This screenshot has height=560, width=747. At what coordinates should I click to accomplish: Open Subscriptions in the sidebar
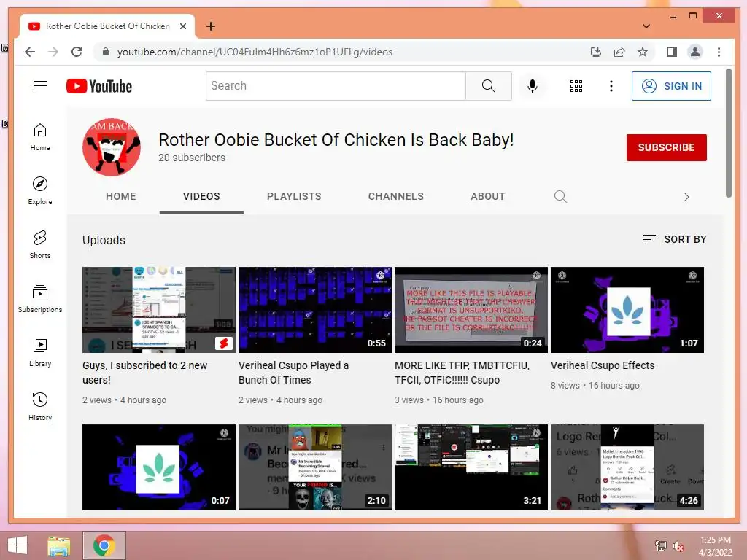[40, 298]
